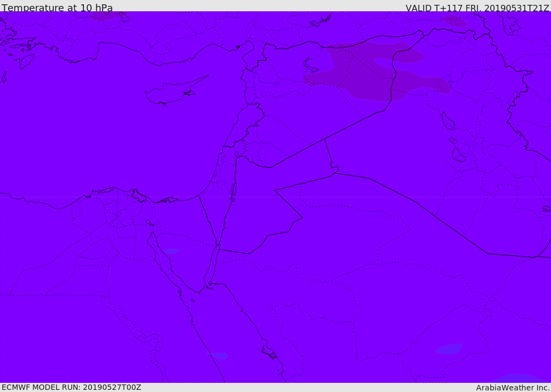The width and height of the screenshot is (551, 392).
Task: Click the blue temperature patch in southern Arabia
Action: tap(449, 349)
